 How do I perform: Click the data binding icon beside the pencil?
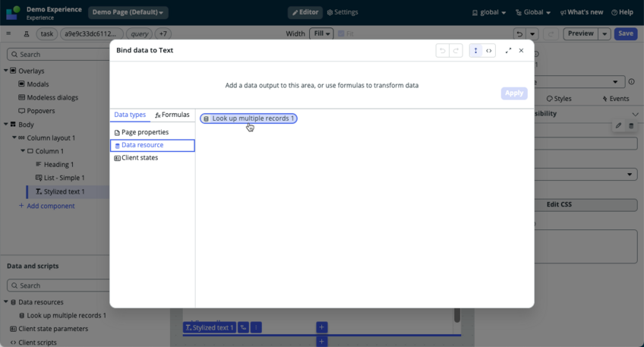pyautogui.click(x=631, y=125)
